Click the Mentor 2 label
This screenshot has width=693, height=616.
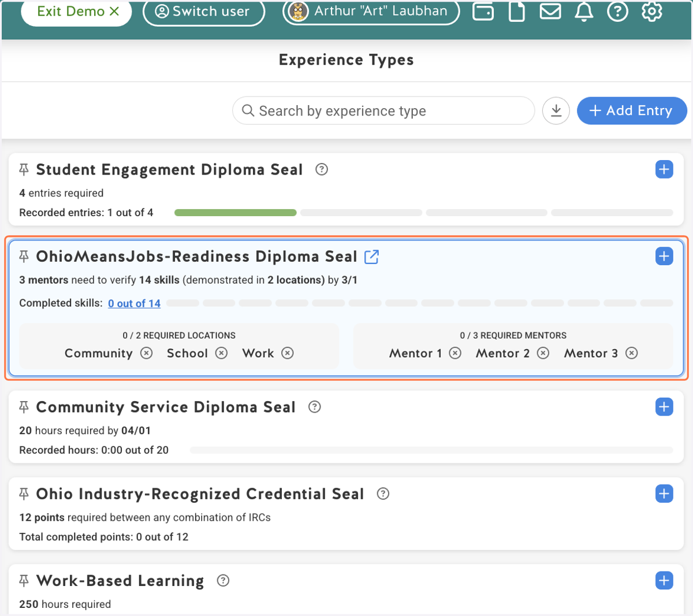502,353
